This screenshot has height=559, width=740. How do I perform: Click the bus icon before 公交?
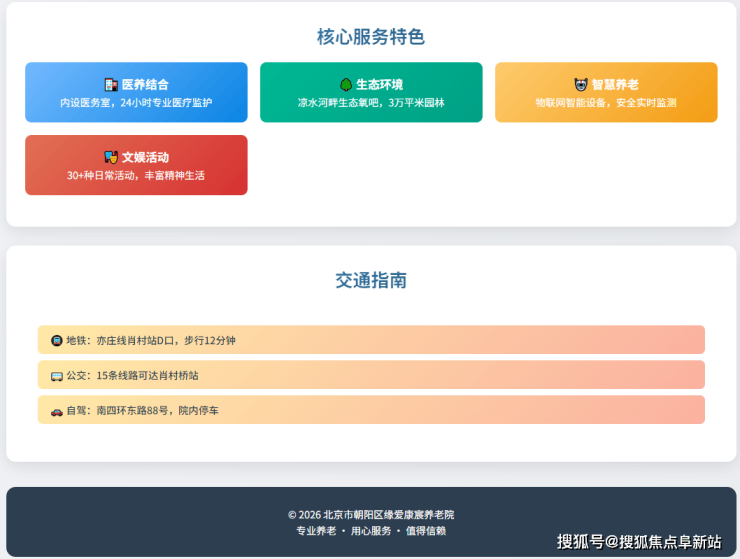(x=57, y=376)
